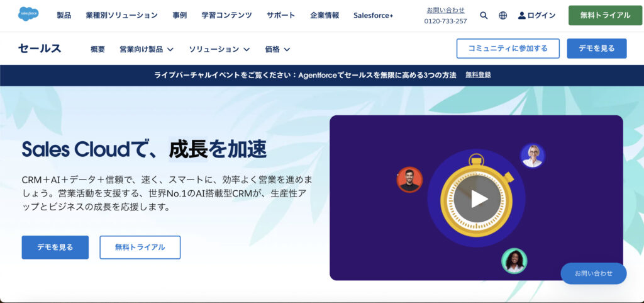Click the Salesforce cloud logo
The height and width of the screenshot is (303, 644).
click(x=28, y=14)
